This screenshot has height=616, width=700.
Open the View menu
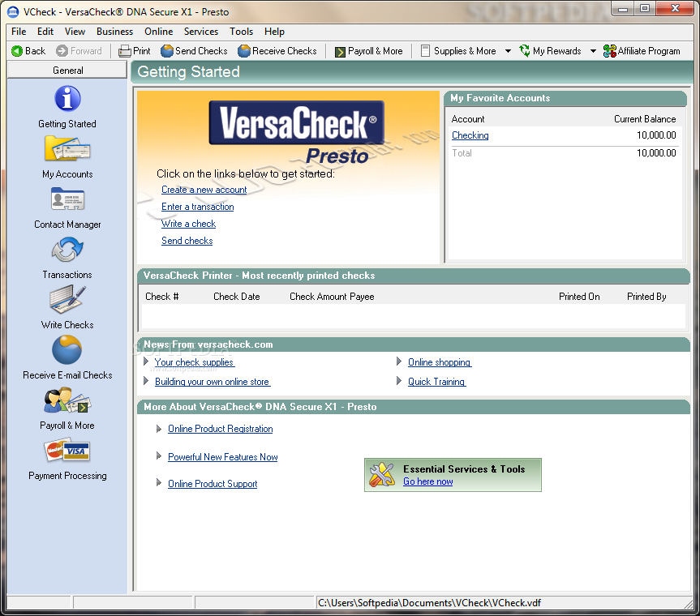pos(75,32)
